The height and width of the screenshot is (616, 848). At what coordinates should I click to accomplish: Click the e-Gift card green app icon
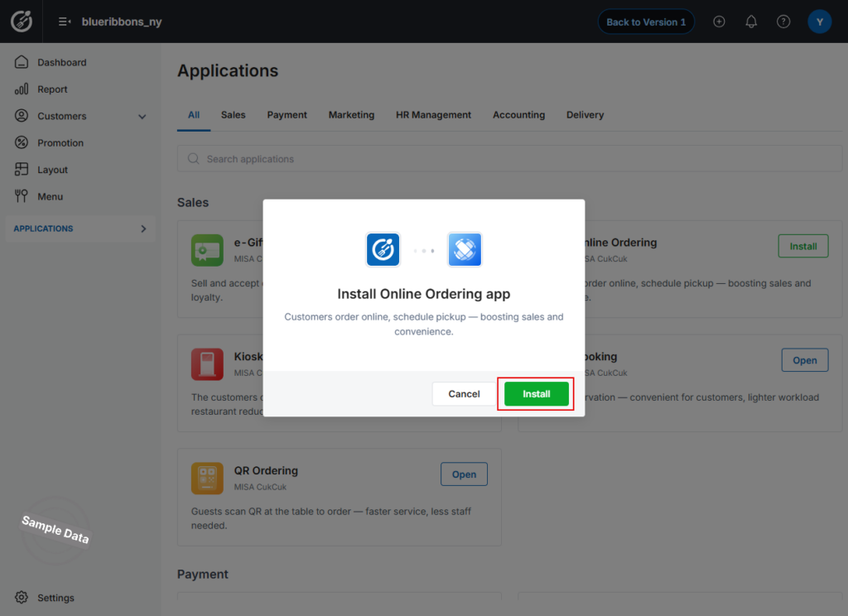tap(207, 250)
